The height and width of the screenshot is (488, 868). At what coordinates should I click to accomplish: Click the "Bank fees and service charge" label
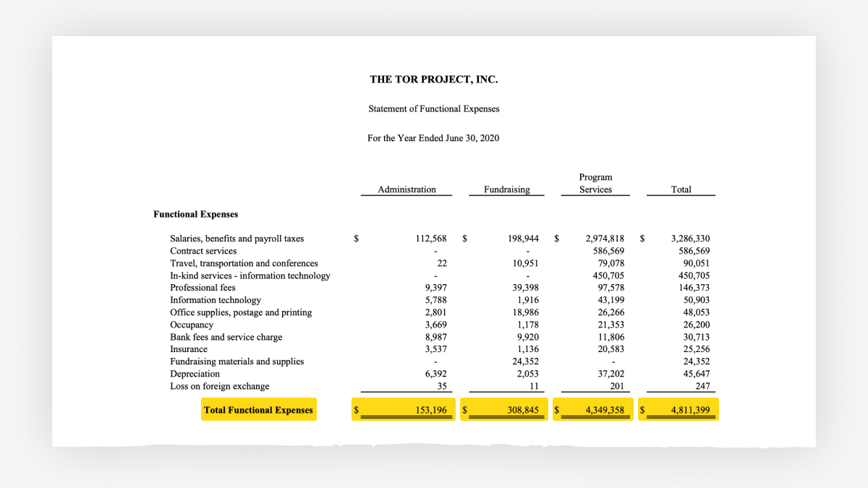pos(226,337)
